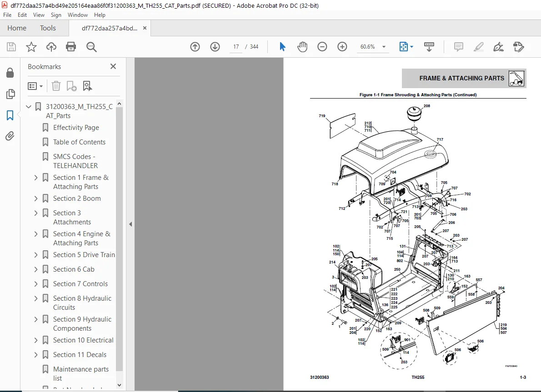Expand Section 7 Controls bookmark

(x=36, y=284)
